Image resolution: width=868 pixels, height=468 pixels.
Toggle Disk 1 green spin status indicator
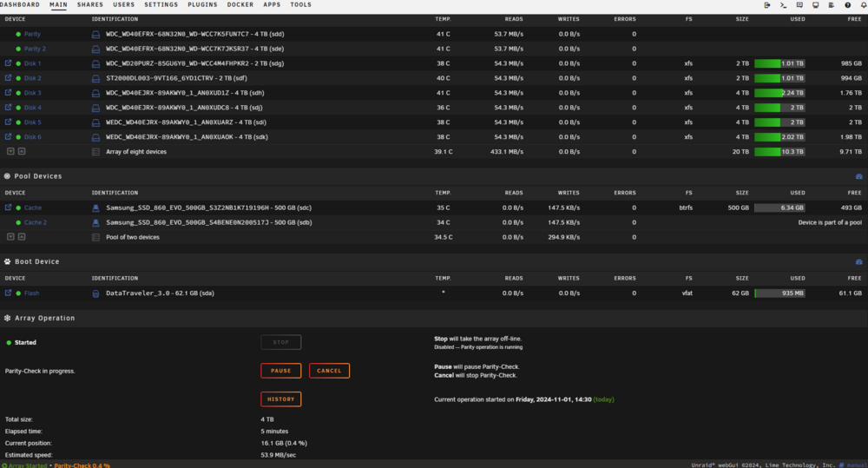[18, 63]
